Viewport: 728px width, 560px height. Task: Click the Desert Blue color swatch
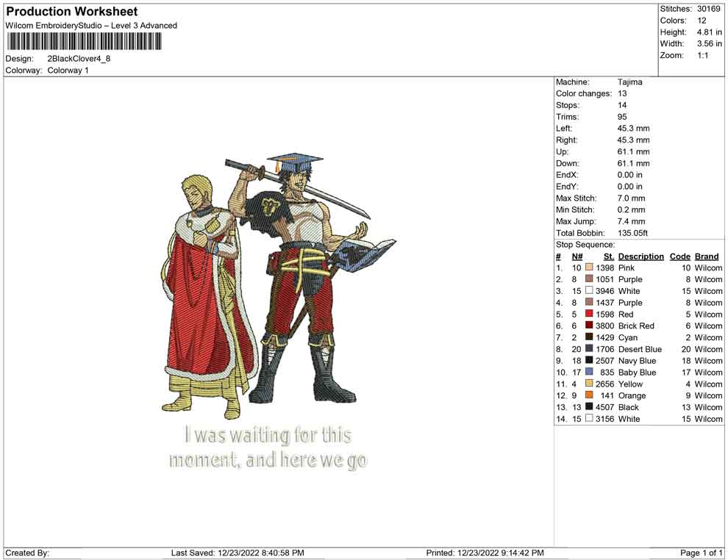(589, 348)
